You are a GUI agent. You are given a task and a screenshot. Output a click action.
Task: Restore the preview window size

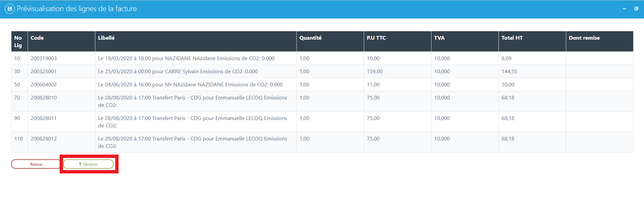point(636,9)
